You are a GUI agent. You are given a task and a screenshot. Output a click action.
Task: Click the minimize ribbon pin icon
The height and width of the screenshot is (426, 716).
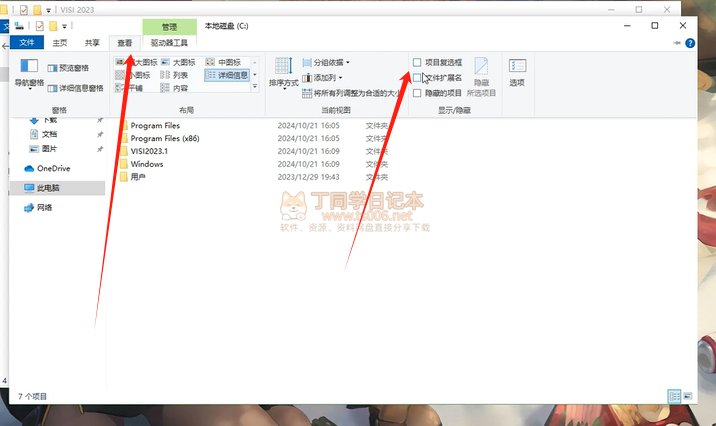point(677,43)
